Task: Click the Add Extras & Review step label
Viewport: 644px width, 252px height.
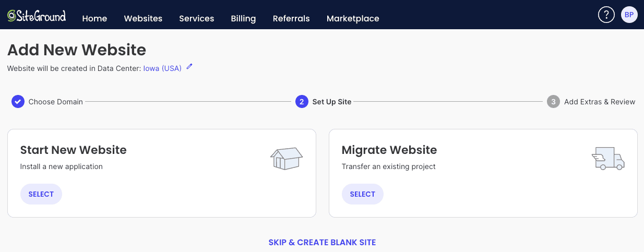Action: click(x=600, y=102)
